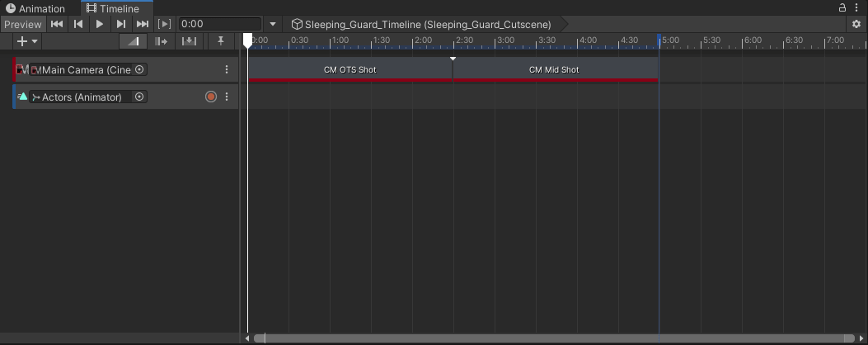Viewport: 868px width, 345px height.
Task: Open Actors track options menu
Action: pos(227,97)
